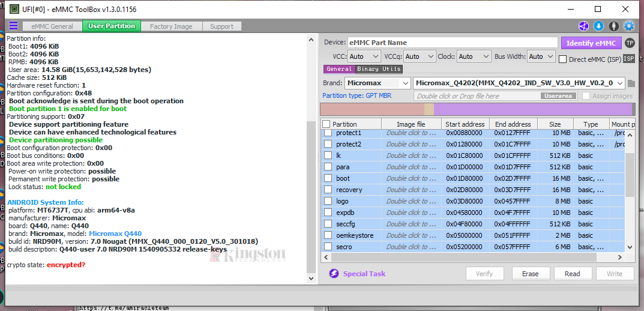Open settings via the blue gear icon

click(629, 26)
